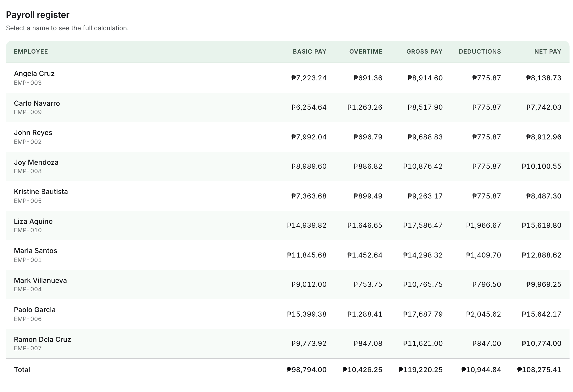
Task: Open Ramon Dela Cruz's calculation
Action: 42,339
